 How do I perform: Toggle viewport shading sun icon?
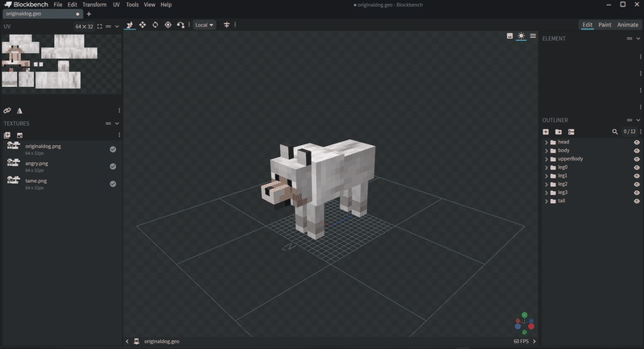point(521,36)
